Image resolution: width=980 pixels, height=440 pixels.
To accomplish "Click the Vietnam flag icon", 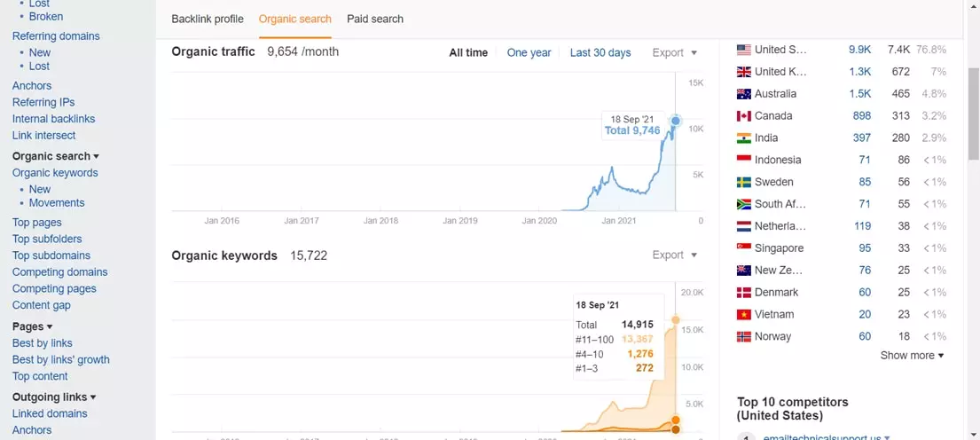I will click(x=743, y=315).
